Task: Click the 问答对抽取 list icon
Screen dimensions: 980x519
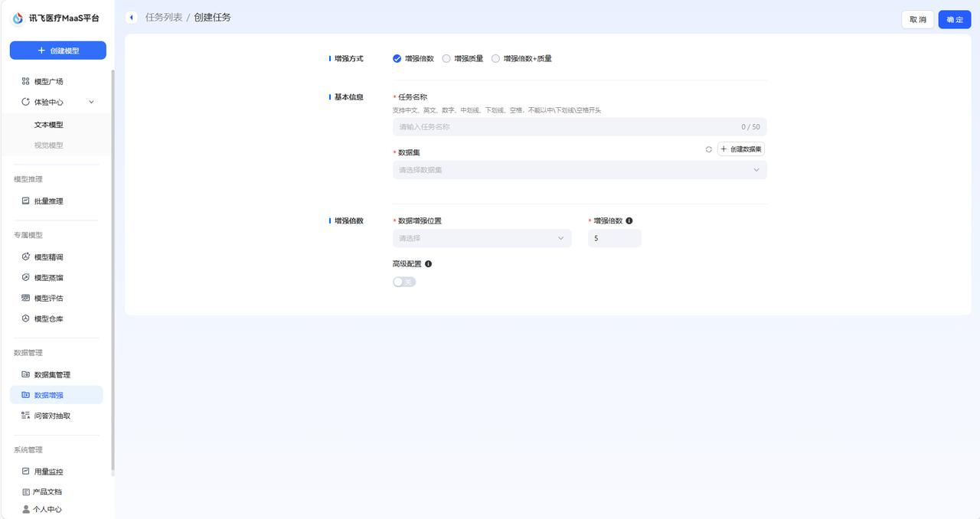Action: point(25,416)
